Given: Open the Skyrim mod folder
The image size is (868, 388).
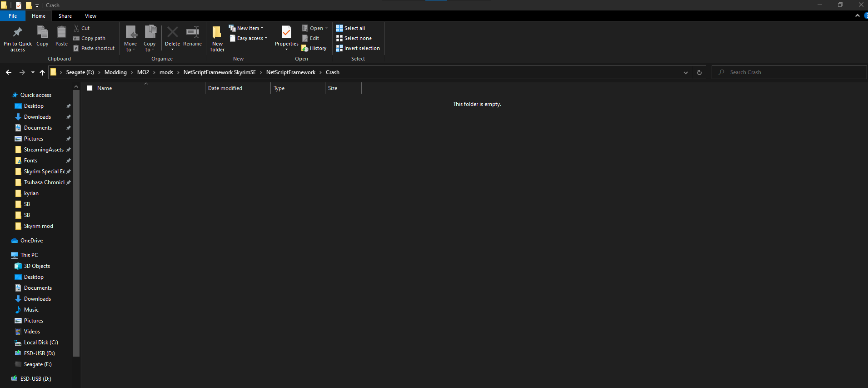Looking at the screenshot, I should [x=38, y=226].
